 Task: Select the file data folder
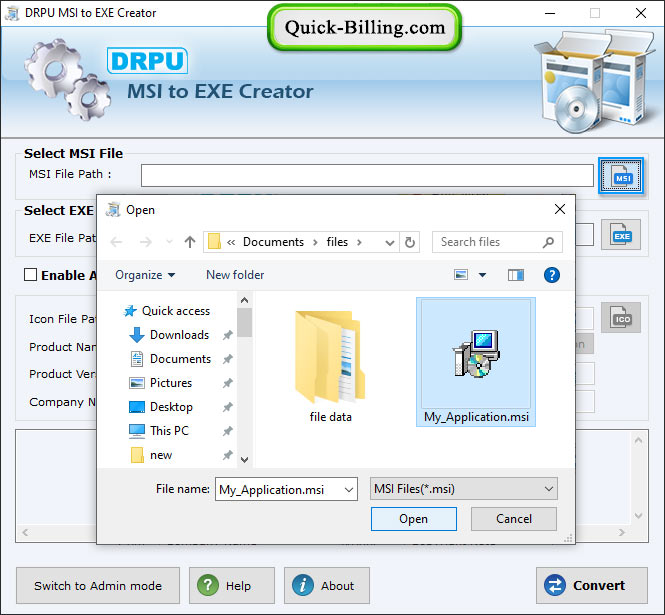[x=330, y=365]
